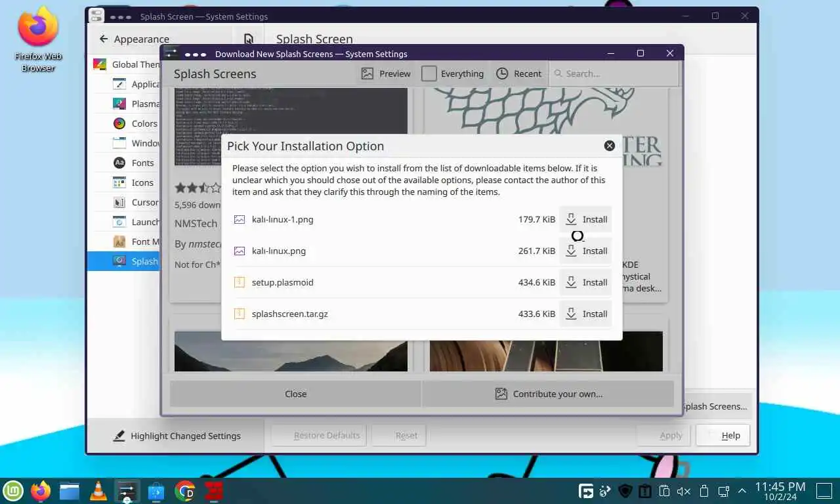Open the clipboard tray icon
The image size is (840, 504).
click(664, 491)
